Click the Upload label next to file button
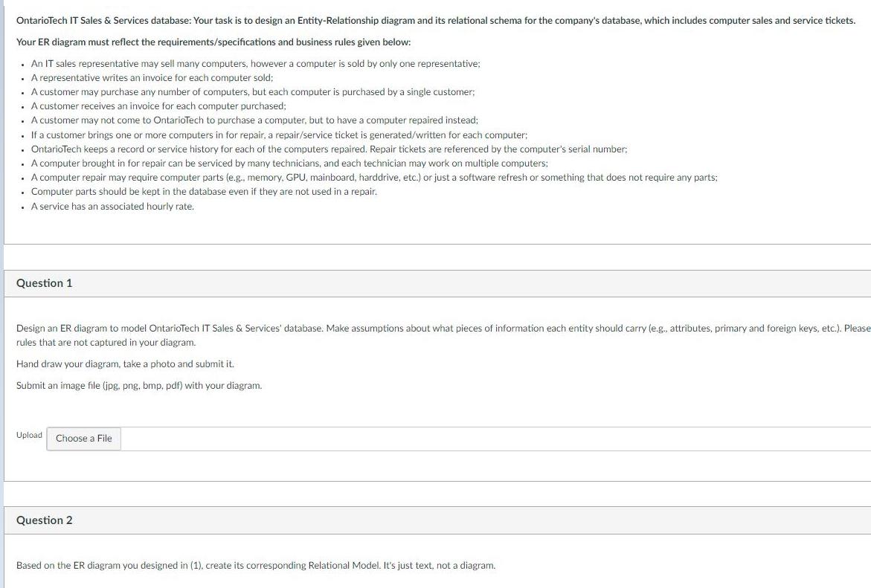 click(28, 435)
